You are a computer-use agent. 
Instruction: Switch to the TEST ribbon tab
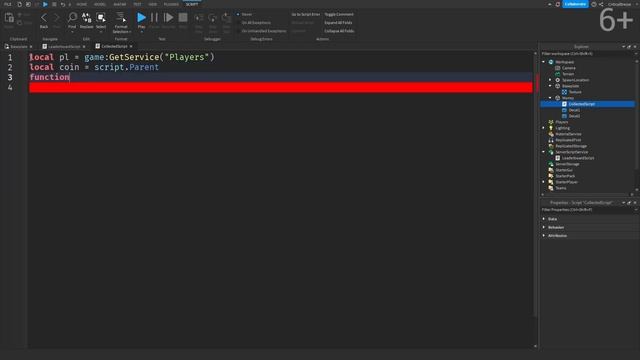138,4
